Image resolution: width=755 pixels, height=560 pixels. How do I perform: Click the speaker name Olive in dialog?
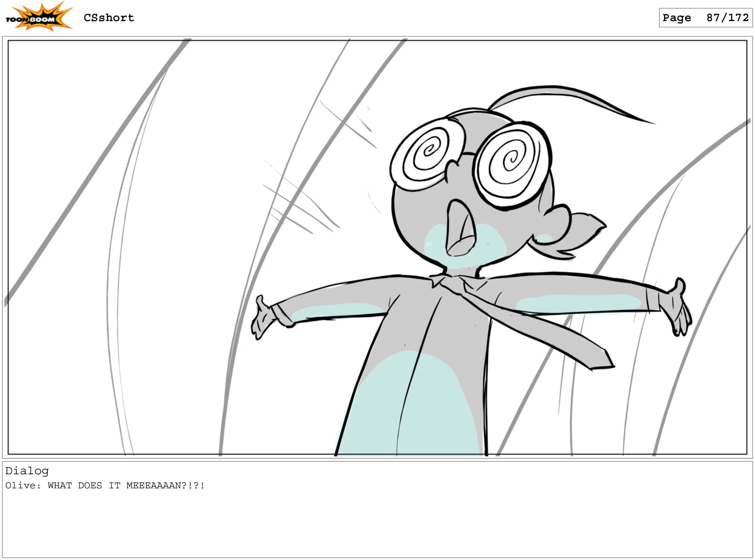point(20,485)
